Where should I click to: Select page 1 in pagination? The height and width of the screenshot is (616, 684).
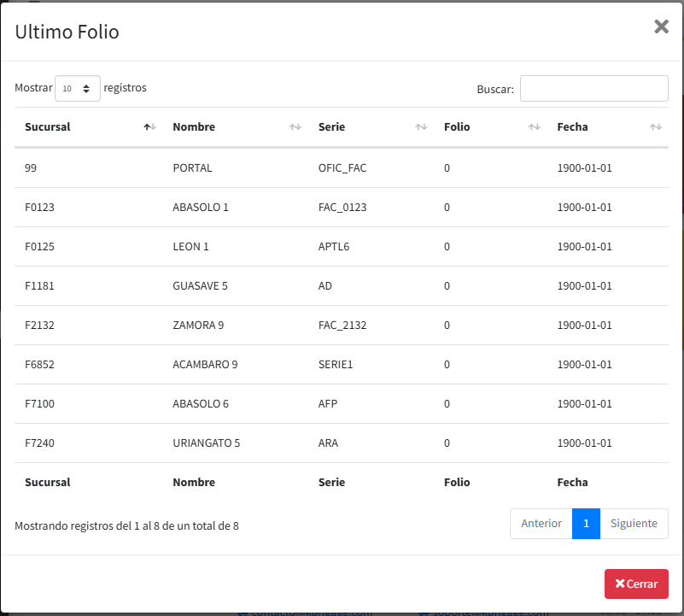coord(586,524)
